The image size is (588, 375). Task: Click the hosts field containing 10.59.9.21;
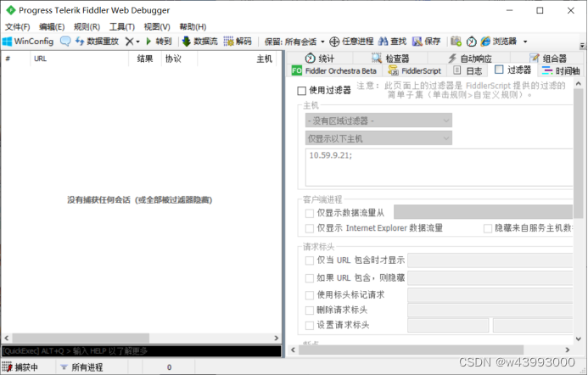pyautogui.click(x=440, y=167)
